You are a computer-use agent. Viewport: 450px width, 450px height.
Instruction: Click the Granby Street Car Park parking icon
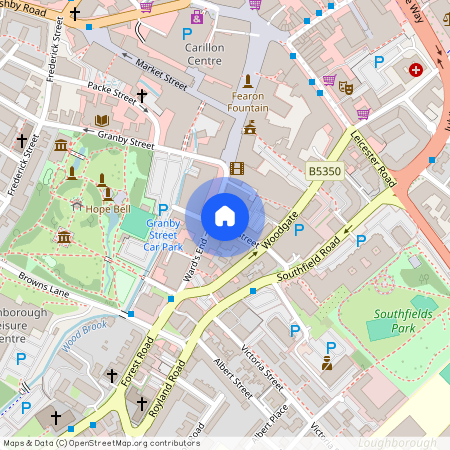click(163, 210)
